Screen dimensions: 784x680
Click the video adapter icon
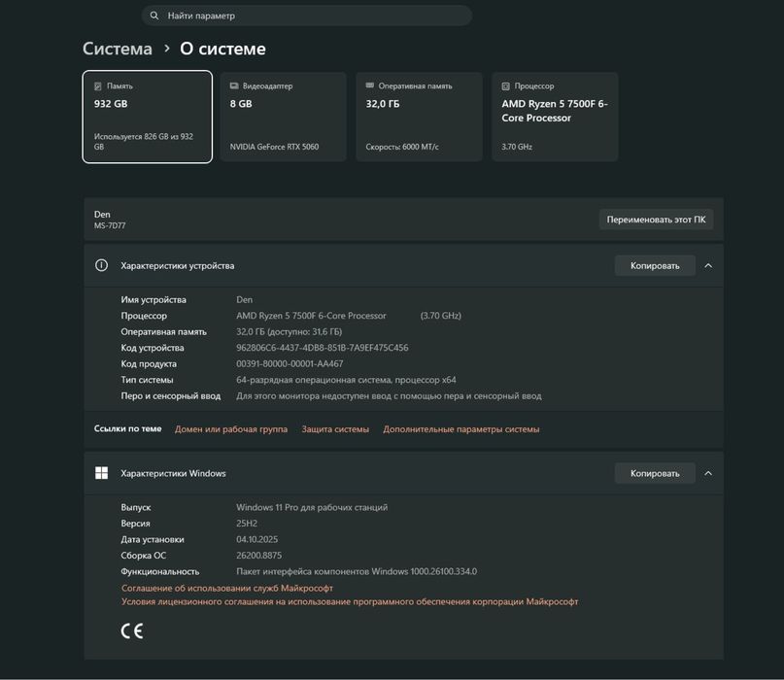(234, 86)
